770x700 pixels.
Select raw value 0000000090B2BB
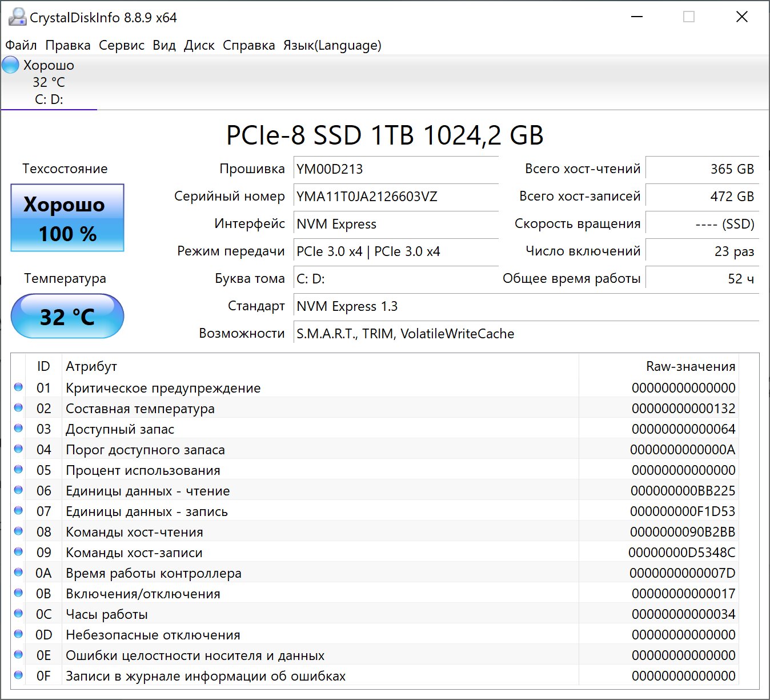pos(683,532)
